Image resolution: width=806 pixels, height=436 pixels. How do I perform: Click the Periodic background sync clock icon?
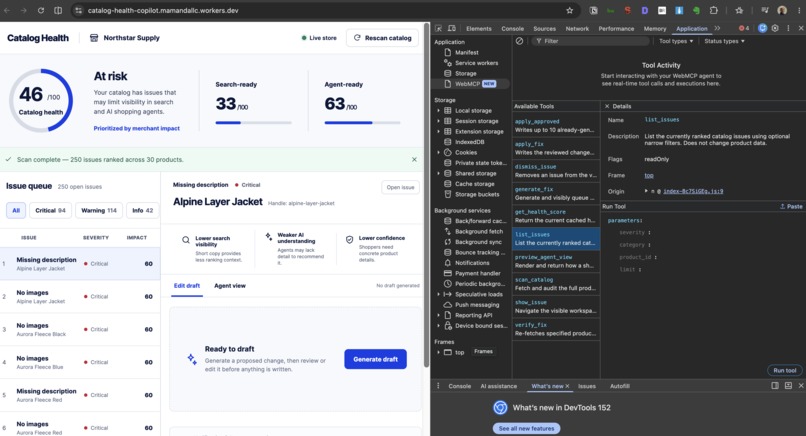(x=448, y=284)
